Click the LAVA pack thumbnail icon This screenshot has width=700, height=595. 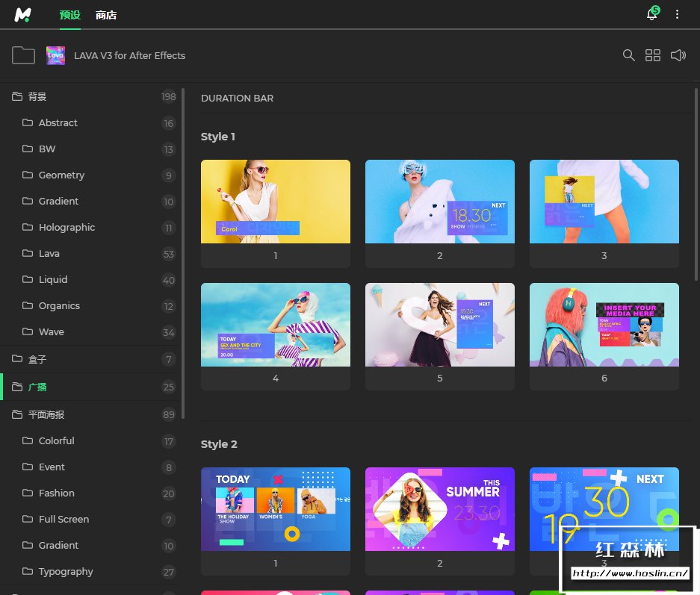click(x=56, y=55)
